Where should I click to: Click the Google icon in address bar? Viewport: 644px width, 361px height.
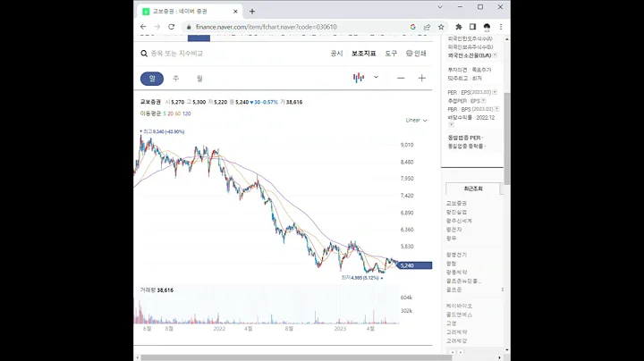click(x=412, y=27)
